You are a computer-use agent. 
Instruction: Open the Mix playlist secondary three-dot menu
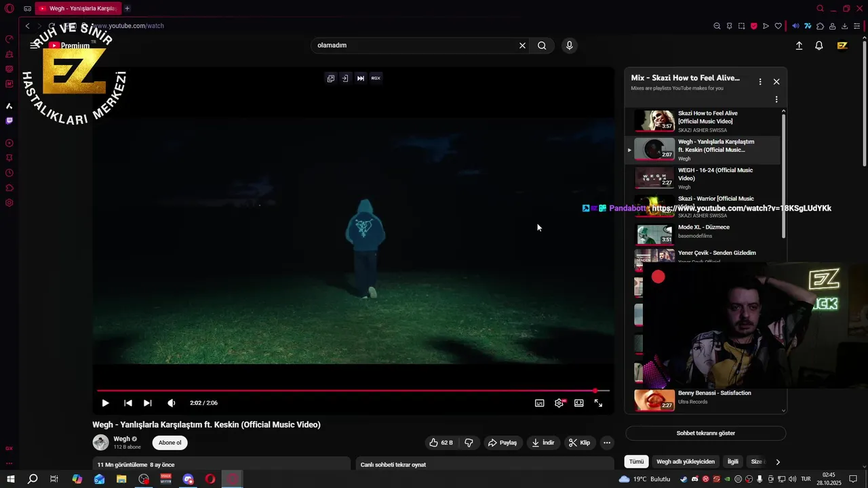click(776, 100)
